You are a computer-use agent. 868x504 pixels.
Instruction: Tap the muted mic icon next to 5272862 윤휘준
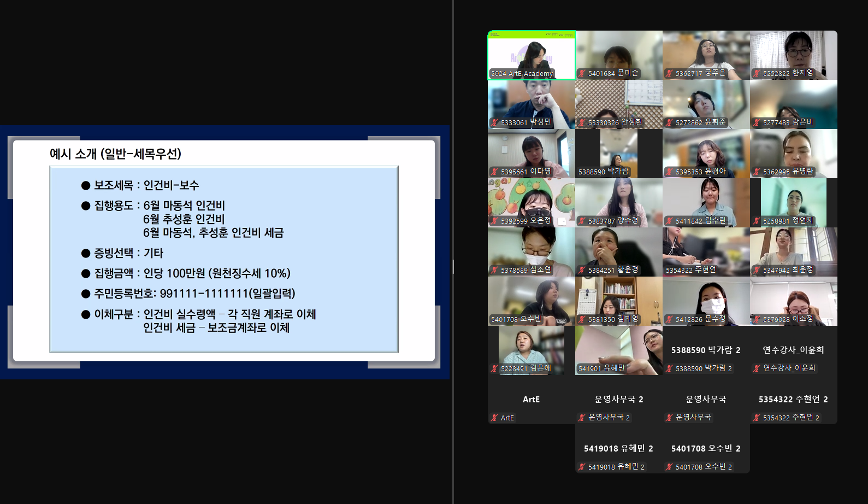click(x=670, y=122)
